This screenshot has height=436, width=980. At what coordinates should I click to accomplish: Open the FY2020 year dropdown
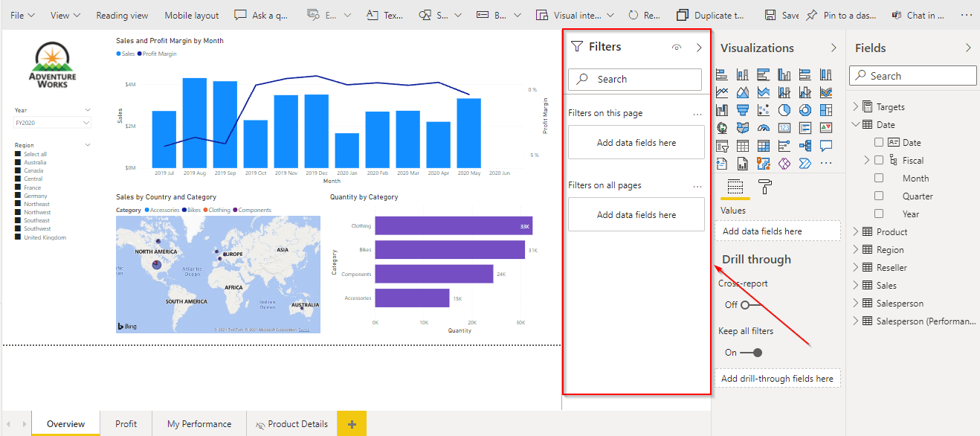52,123
